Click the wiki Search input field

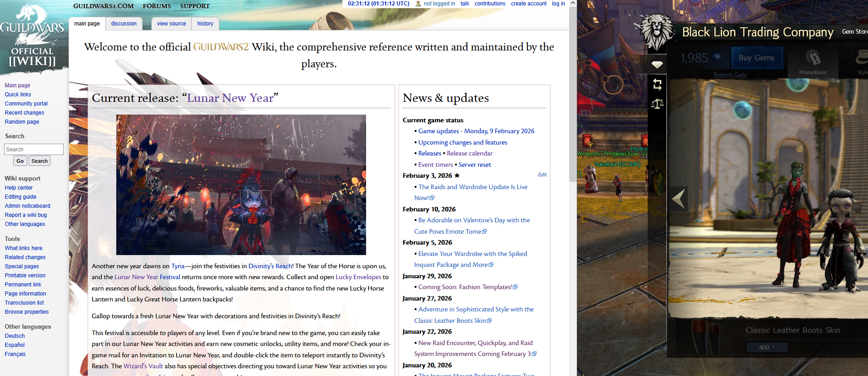pyautogui.click(x=34, y=149)
